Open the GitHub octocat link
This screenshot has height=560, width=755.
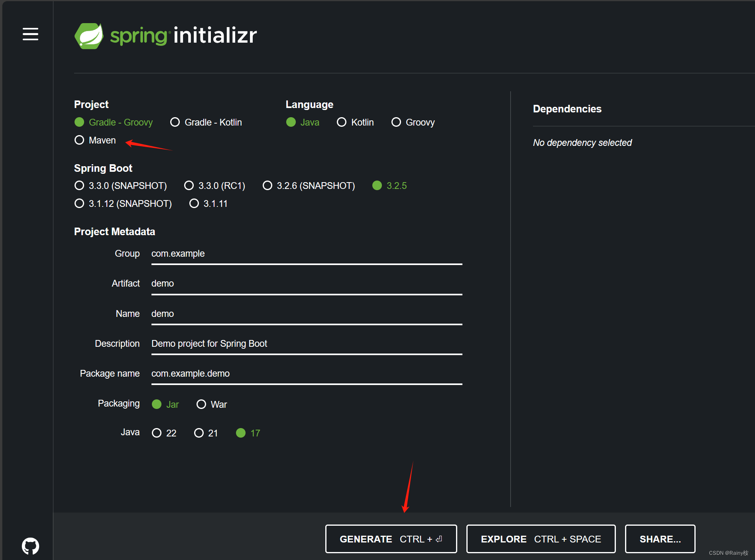(x=29, y=546)
